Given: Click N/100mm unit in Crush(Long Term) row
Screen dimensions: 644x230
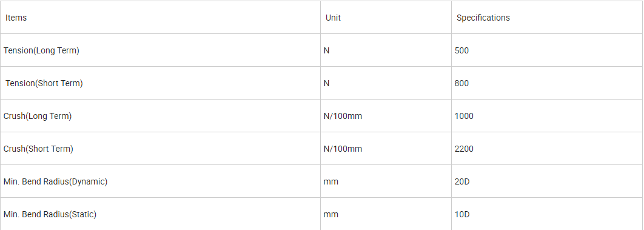Looking at the screenshot, I should point(343,117).
